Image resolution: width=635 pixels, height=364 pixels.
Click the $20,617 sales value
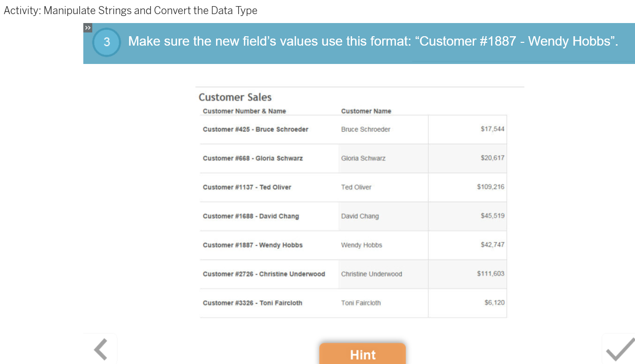pyautogui.click(x=492, y=158)
